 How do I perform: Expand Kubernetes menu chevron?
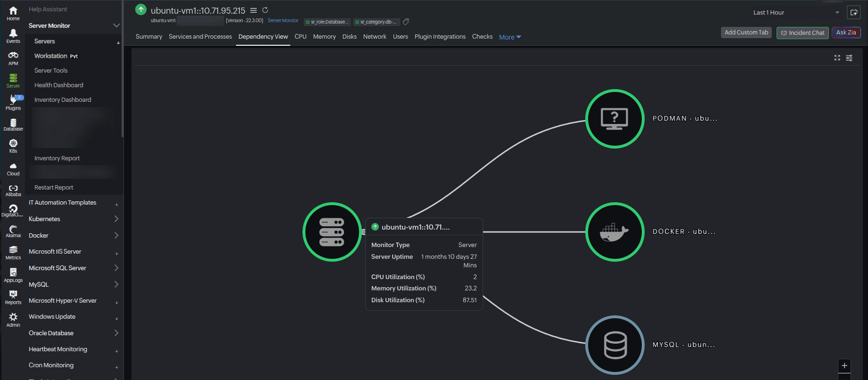[116, 219]
